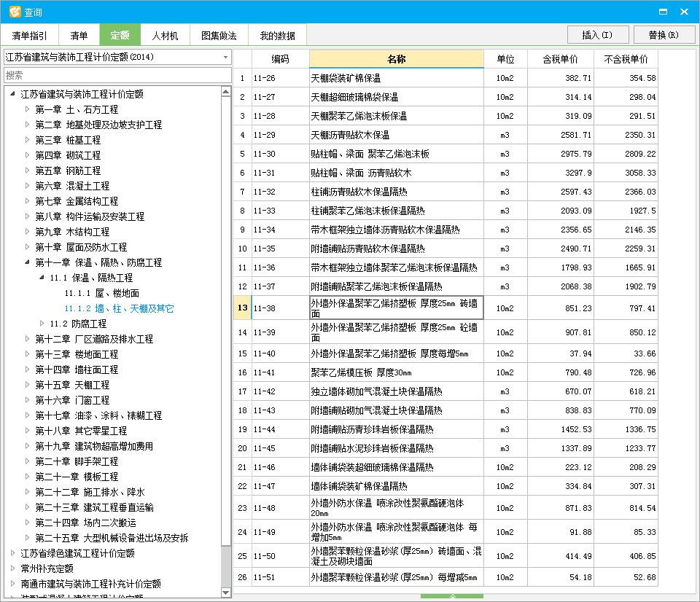Click the 插入(I) button
Screen dimensions: 700x602
pos(598,34)
